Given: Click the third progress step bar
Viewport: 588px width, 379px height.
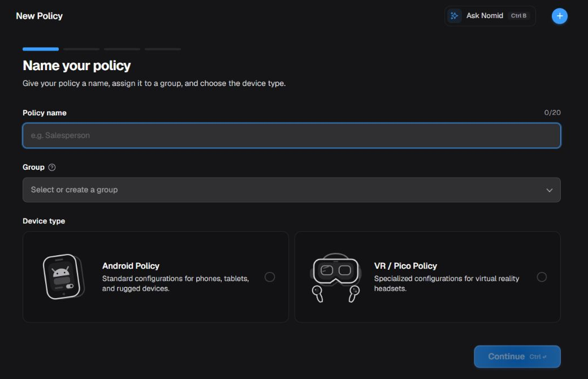Looking at the screenshot, I should [x=122, y=49].
